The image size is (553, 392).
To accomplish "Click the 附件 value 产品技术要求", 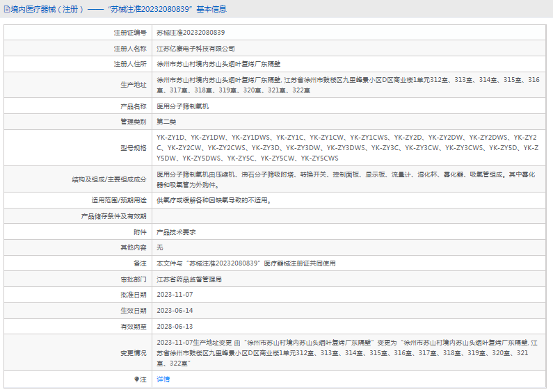I will 176,232.
